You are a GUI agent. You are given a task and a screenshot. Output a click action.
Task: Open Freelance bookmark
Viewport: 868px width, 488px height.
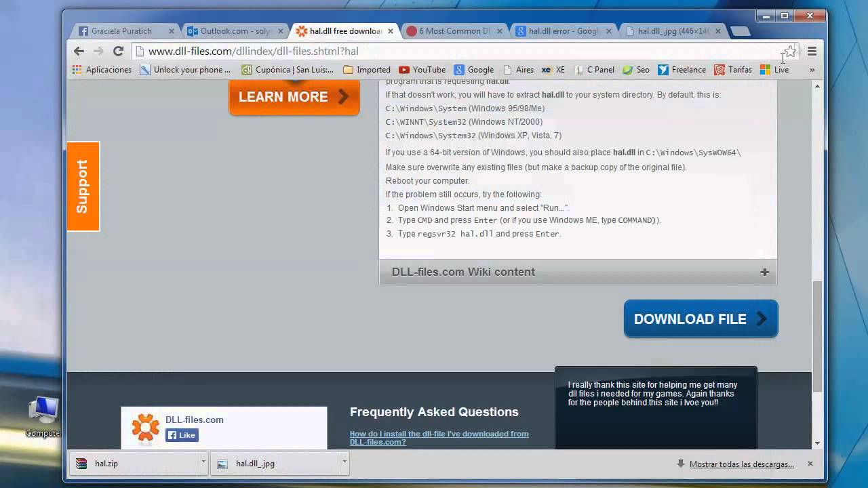click(x=682, y=70)
